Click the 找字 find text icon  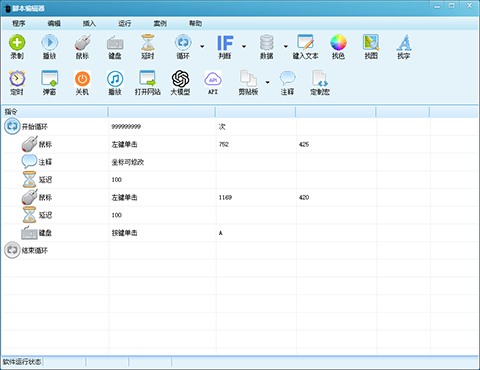click(x=404, y=43)
